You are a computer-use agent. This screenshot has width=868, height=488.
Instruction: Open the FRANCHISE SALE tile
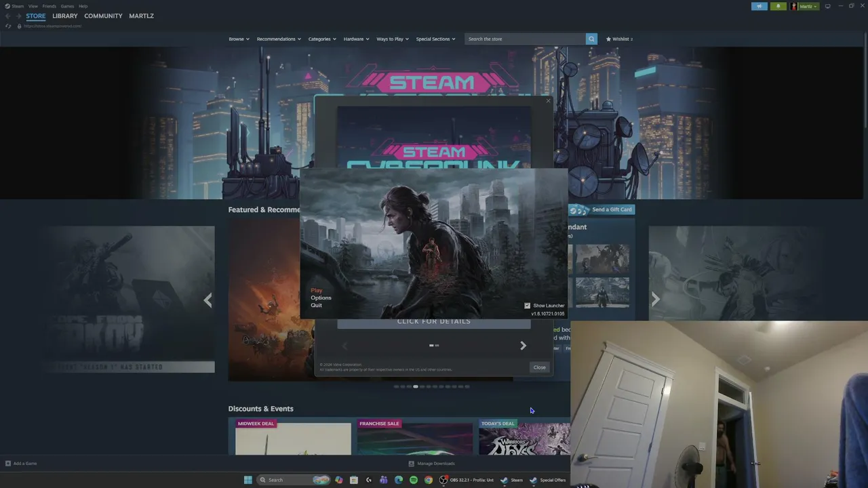click(414, 438)
